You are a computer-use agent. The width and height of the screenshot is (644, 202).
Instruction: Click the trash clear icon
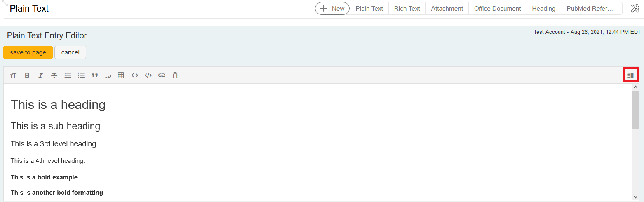175,75
